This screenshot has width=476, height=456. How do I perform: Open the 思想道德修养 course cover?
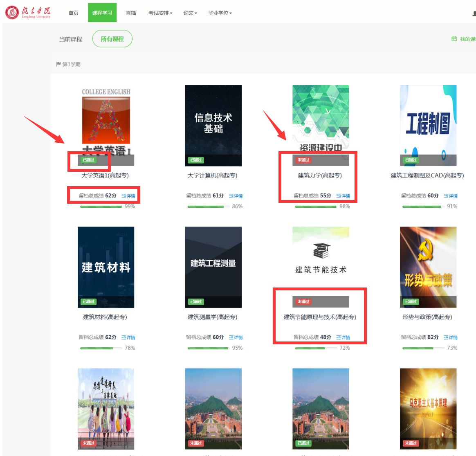pyautogui.click(x=106, y=409)
